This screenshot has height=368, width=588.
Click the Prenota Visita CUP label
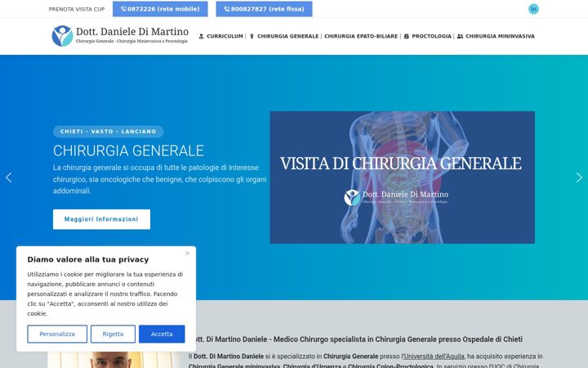coord(77,9)
